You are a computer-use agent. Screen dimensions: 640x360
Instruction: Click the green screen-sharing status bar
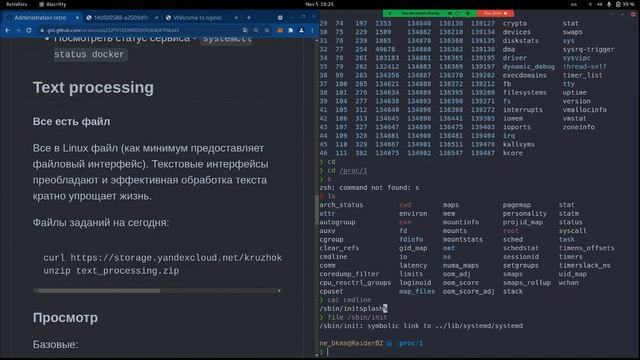pos(429,13)
